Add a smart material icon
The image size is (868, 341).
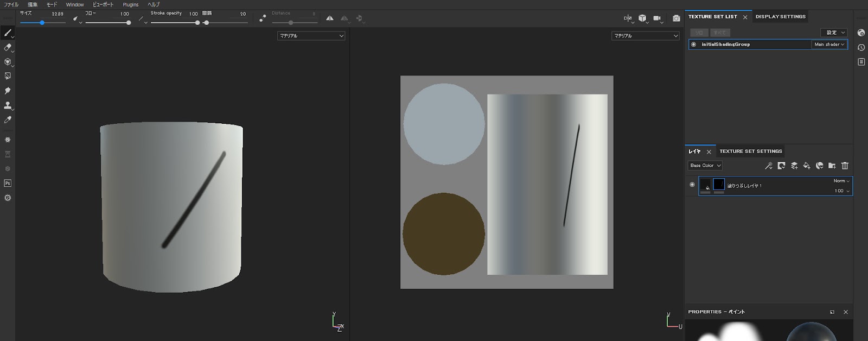click(819, 166)
